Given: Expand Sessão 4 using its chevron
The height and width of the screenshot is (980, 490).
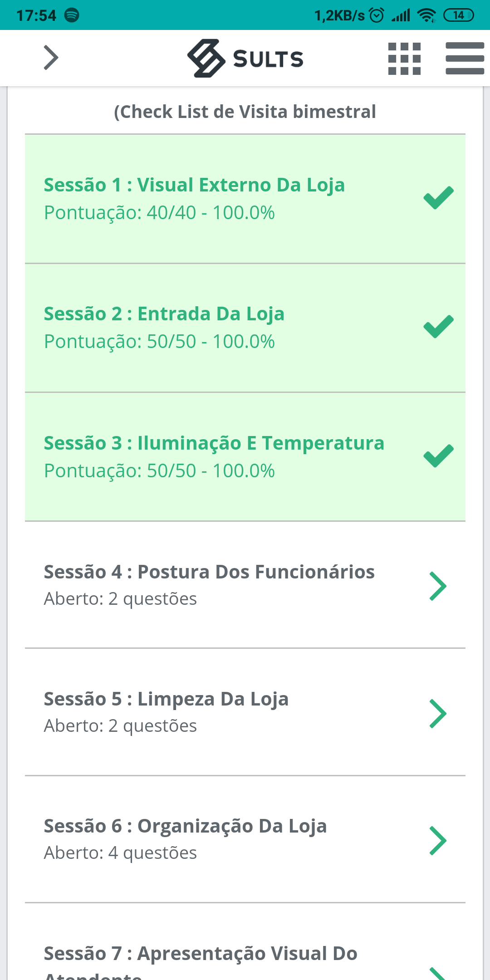Looking at the screenshot, I should [x=438, y=586].
